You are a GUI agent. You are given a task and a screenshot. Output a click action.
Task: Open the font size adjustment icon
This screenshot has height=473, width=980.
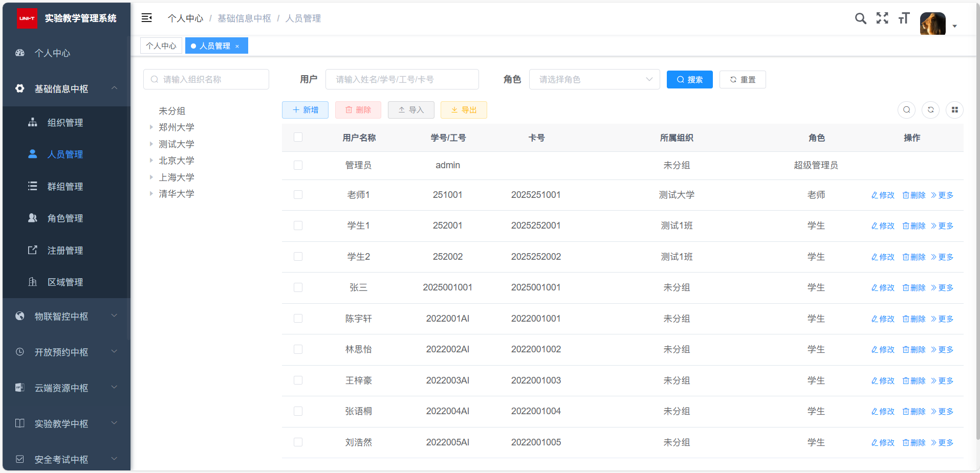pyautogui.click(x=904, y=19)
